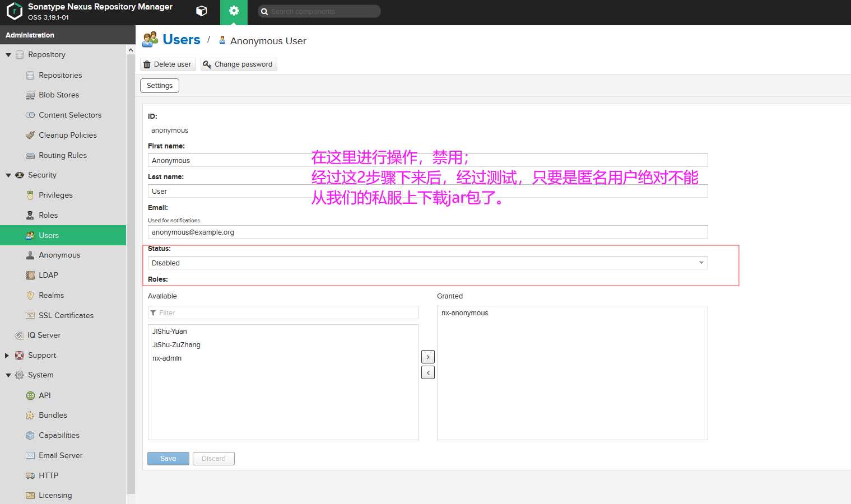Open the Browse cube icon in header
Image resolution: width=851 pixels, height=504 pixels.
tap(202, 11)
